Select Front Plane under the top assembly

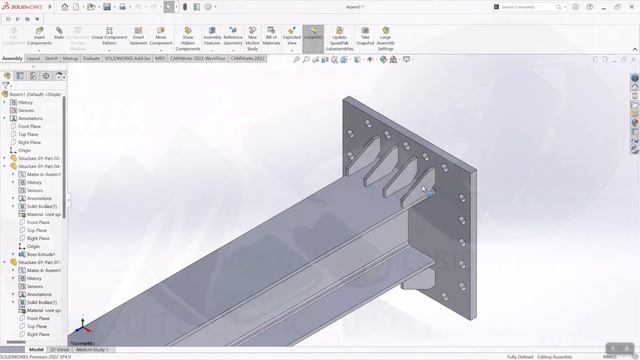[x=29, y=127]
